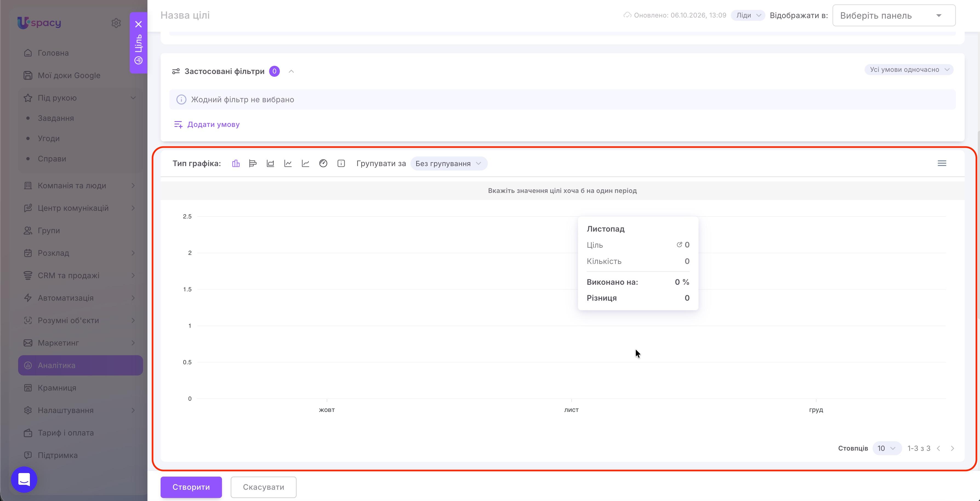This screenshot has height=501, width=980.
Task: Click the Скасувати button
Action: point(263,487)
